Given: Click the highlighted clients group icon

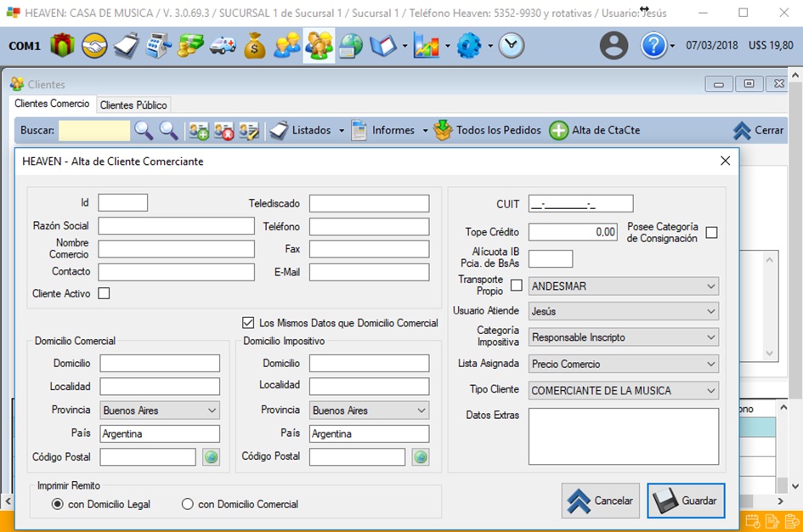Looking at the screenshot, I should (x=319, y=46).
